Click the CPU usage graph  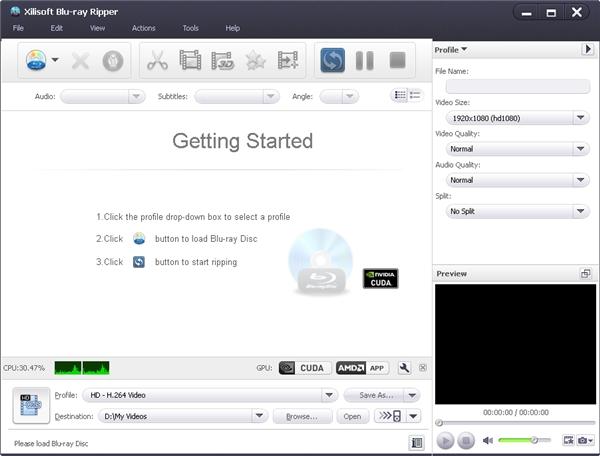point(82,368)
